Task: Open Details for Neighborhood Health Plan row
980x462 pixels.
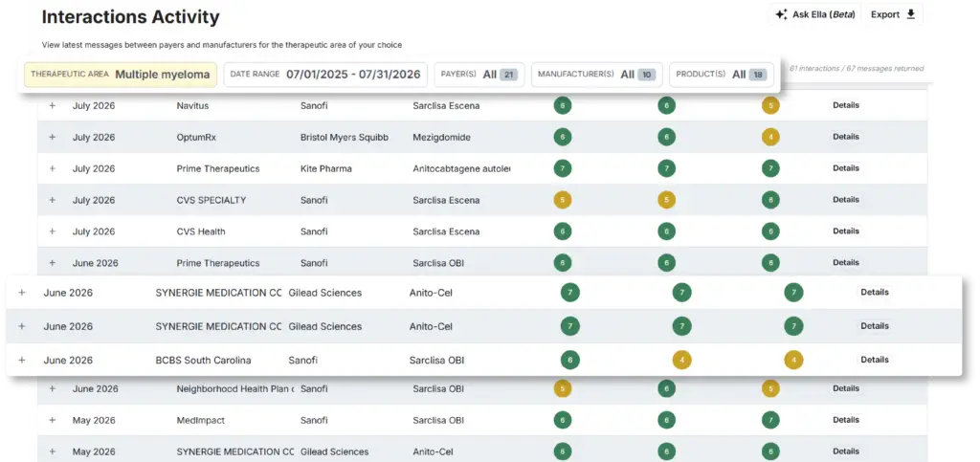Action: coord(846,388)
